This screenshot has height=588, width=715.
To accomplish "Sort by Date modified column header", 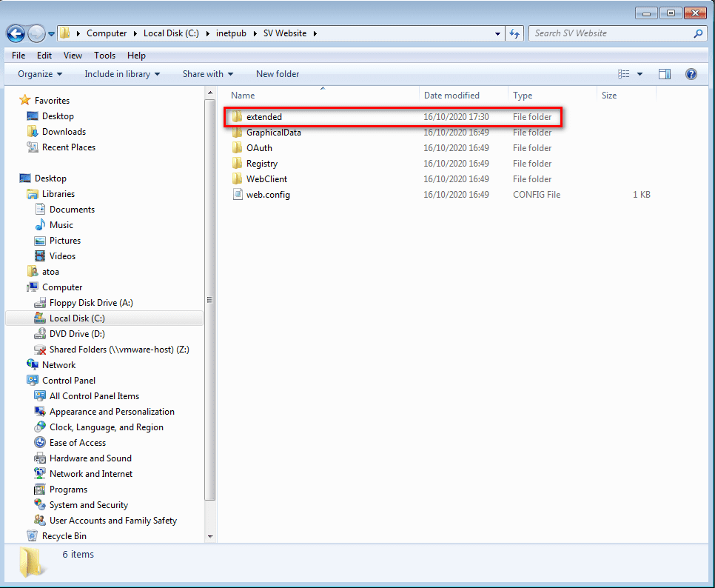I will click(x=452, y=96).
